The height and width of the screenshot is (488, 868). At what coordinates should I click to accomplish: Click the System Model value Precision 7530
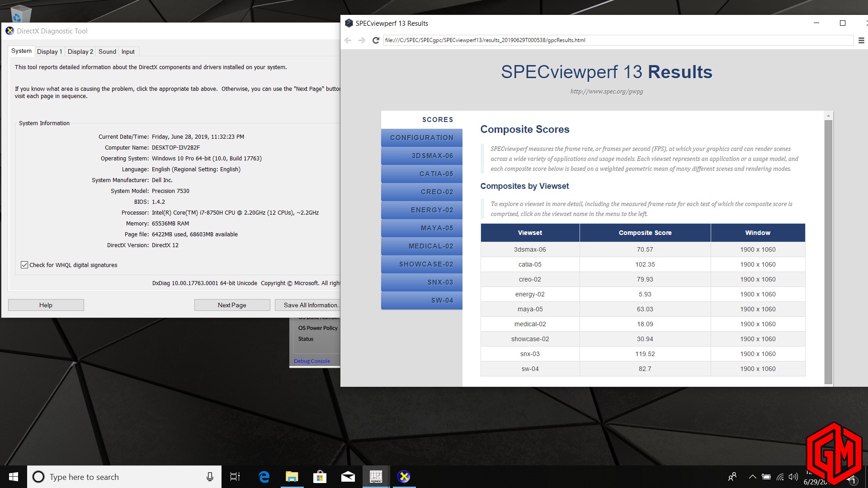[170, 191]
